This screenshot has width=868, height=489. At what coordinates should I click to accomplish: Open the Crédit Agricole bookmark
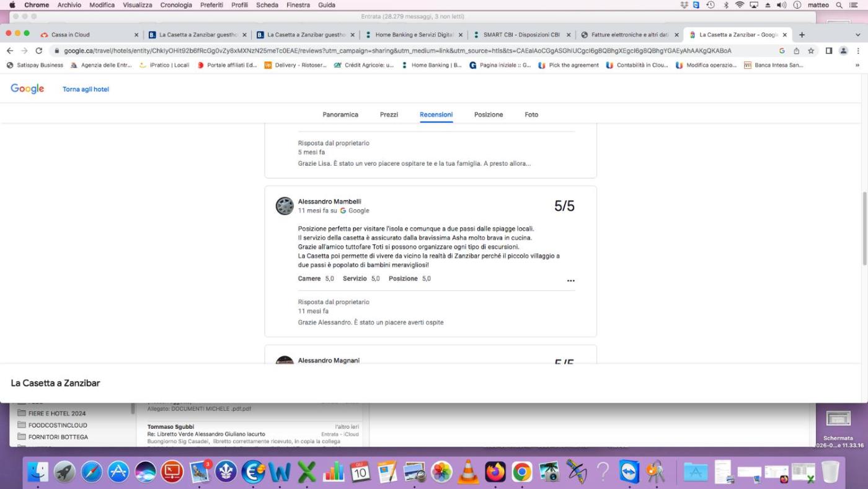(364, 65)
